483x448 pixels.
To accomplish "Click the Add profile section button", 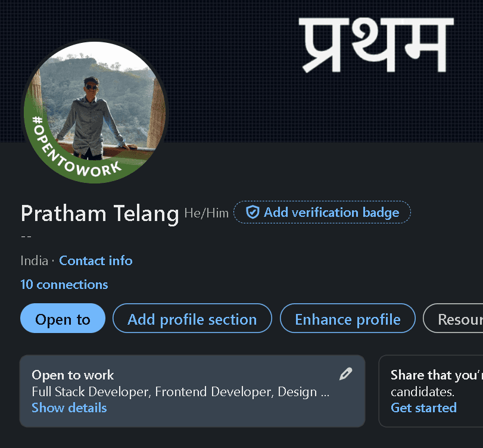I will coord(192,319).
